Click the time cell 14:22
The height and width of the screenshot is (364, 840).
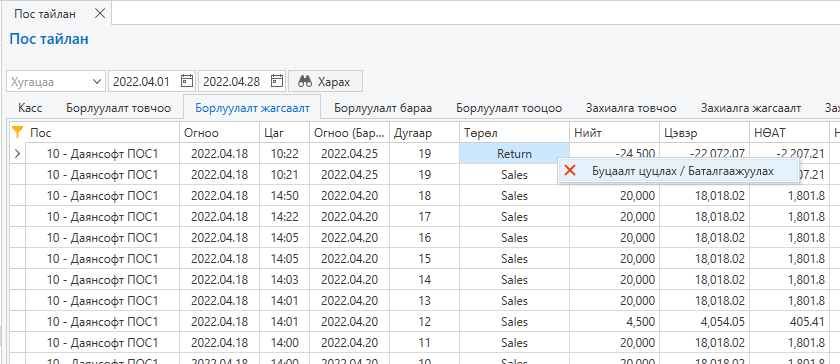284,217
